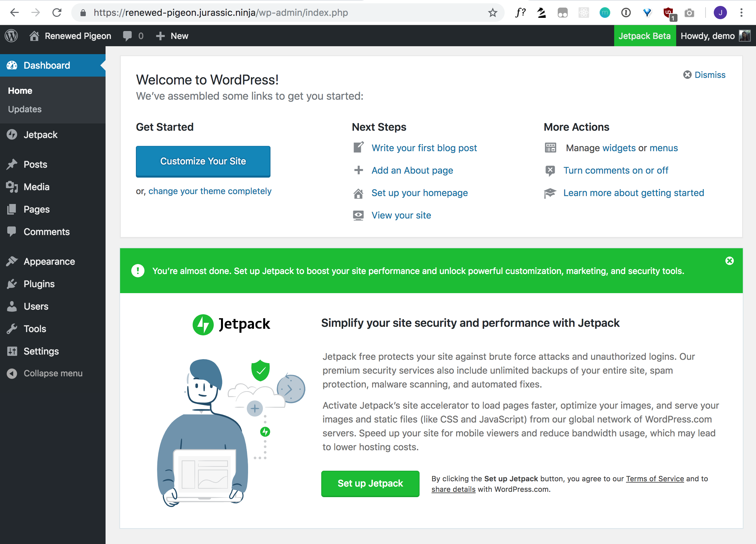Bookmark page with the star icon
756x544 pixels.
click(492, 13)
